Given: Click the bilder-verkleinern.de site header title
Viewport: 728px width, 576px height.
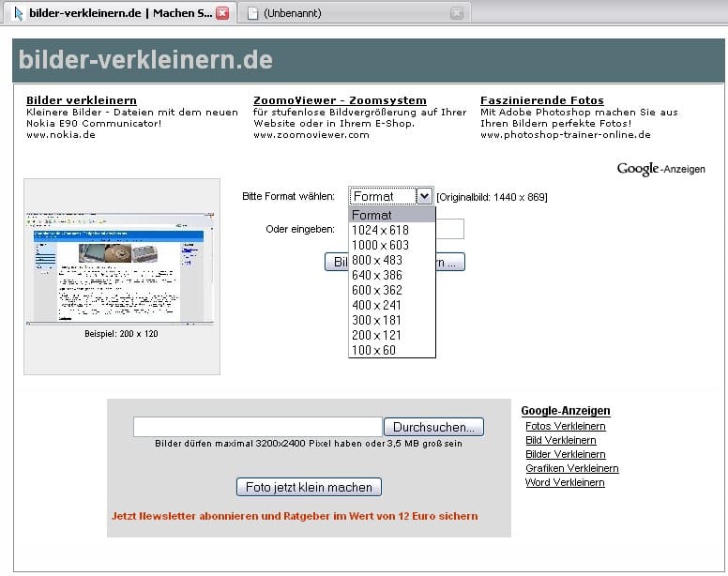Looking at the screenshot, I should coord(145,60).
